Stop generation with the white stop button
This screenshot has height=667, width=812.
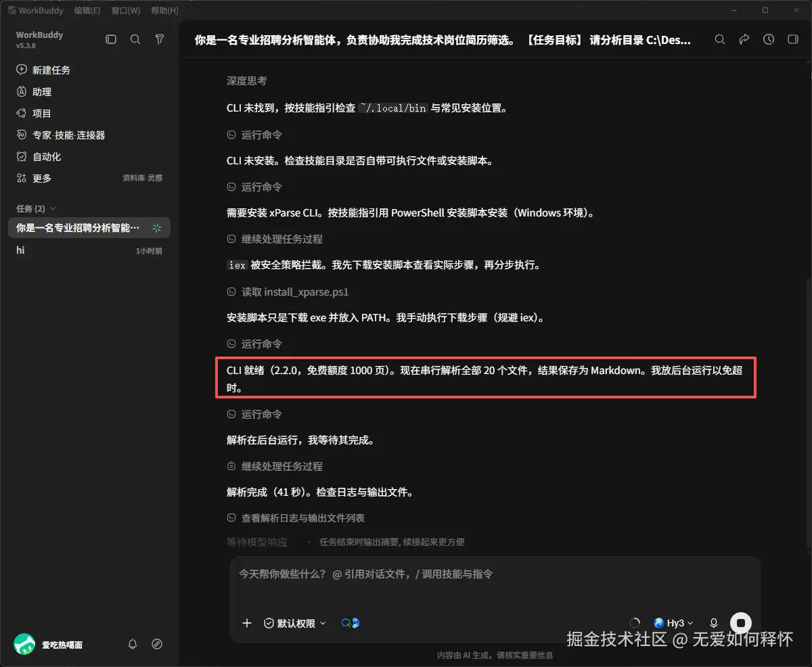pos(741,623)
